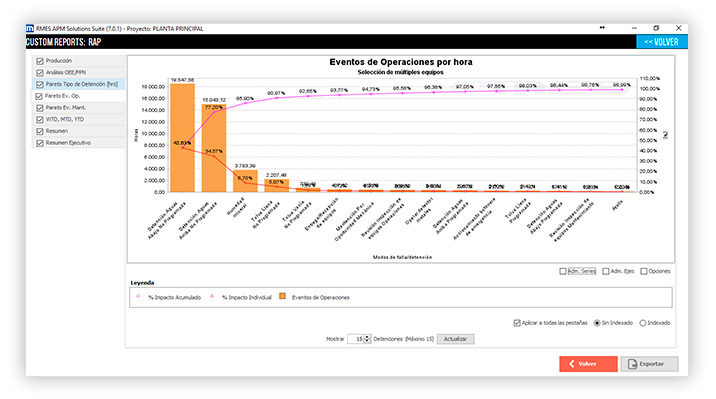Click the third orange bar 3.783,39
716x399 pixels.
point(245,181)
